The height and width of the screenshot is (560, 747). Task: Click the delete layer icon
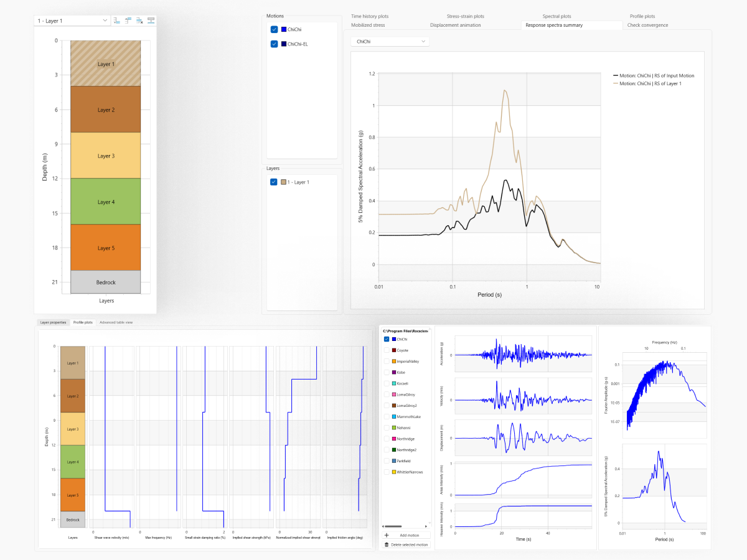[139, 21]
